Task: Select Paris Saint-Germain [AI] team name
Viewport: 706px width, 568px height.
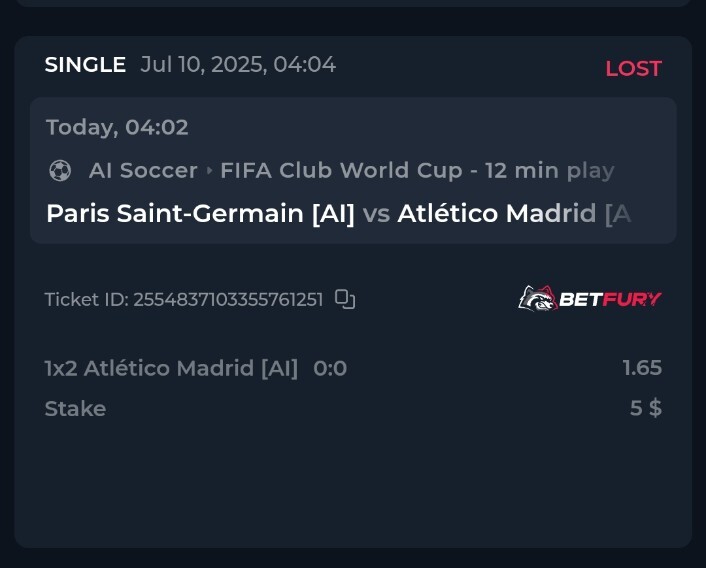Action: click(x=200, y=213)
